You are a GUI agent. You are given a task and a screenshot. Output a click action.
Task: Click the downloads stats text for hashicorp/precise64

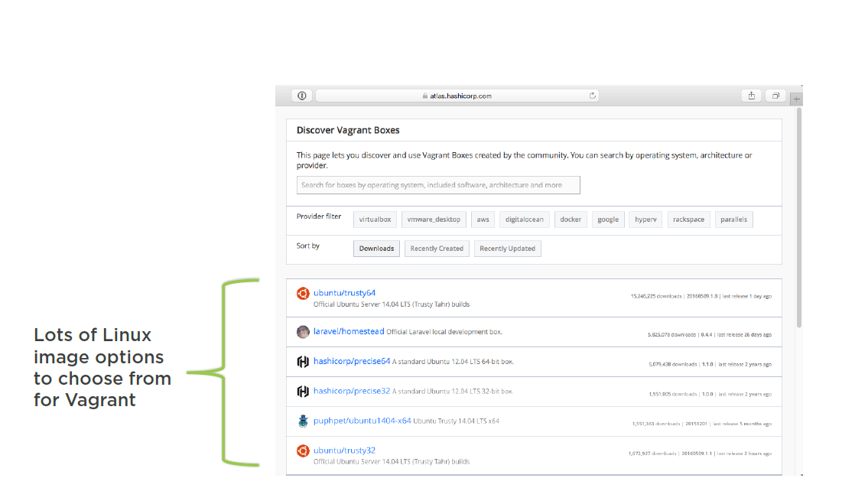point(710,365)
